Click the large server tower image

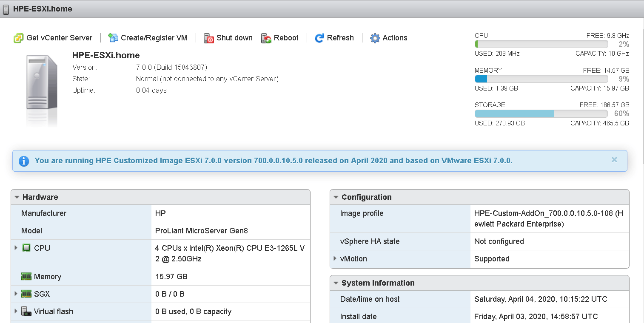tap(41, 89)
